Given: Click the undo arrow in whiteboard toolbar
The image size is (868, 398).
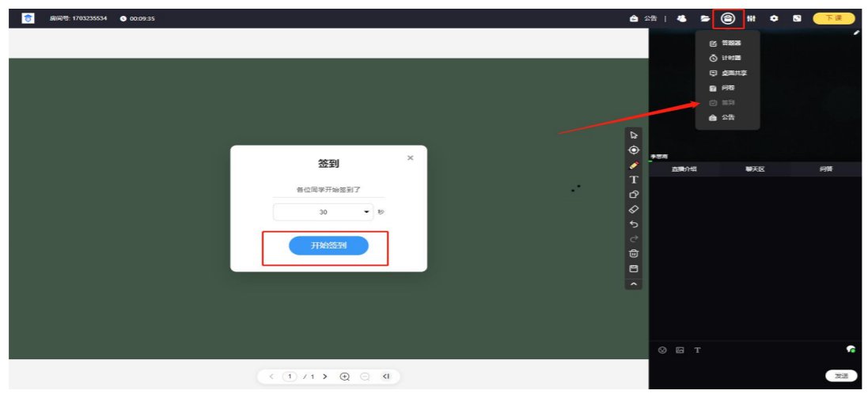Looking at the screenshot, I should point(634,224).
